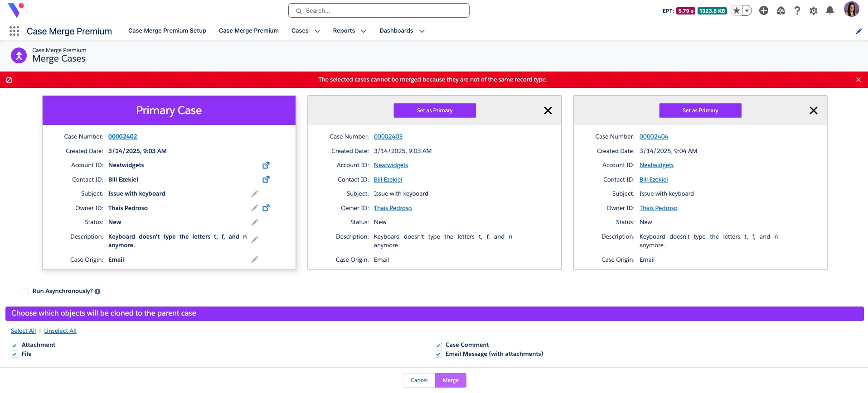
Task: Uncheck Email Message (with attachments) checkbox
Action: (438, 355)
